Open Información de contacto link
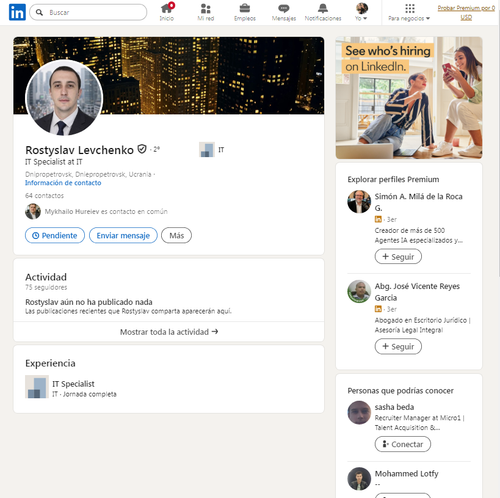 coord(63,183)
